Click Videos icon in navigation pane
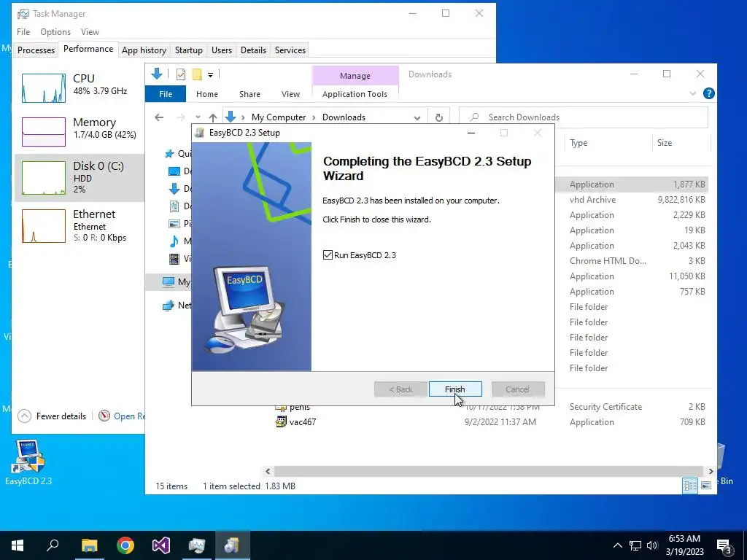Screen dimensions: 747x560 pyautogui.click(x=174, y=259)
